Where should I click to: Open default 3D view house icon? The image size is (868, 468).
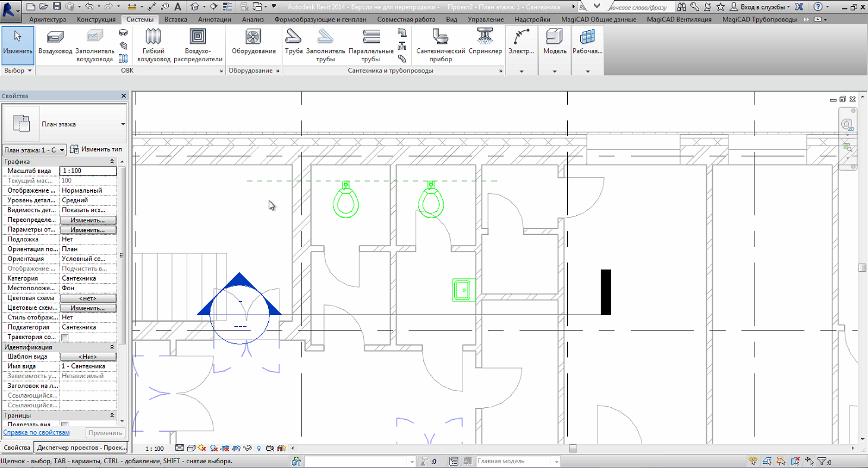(x=195, y=7)
